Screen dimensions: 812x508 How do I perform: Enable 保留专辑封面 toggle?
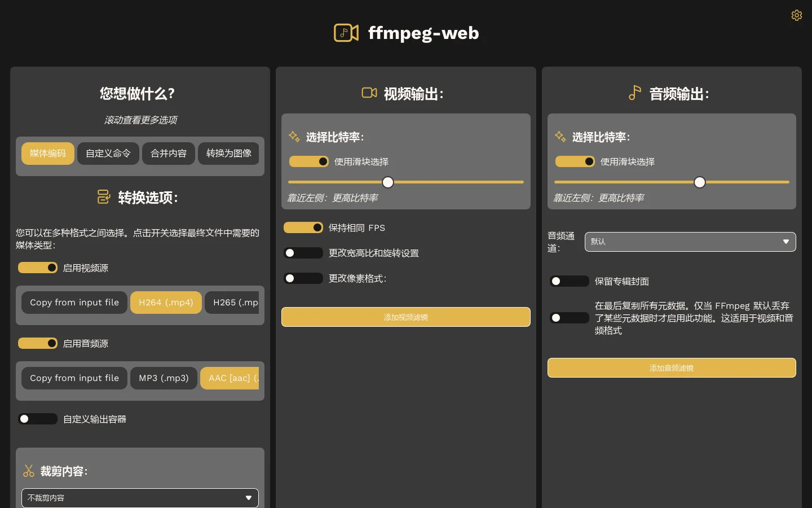[570, 281]
